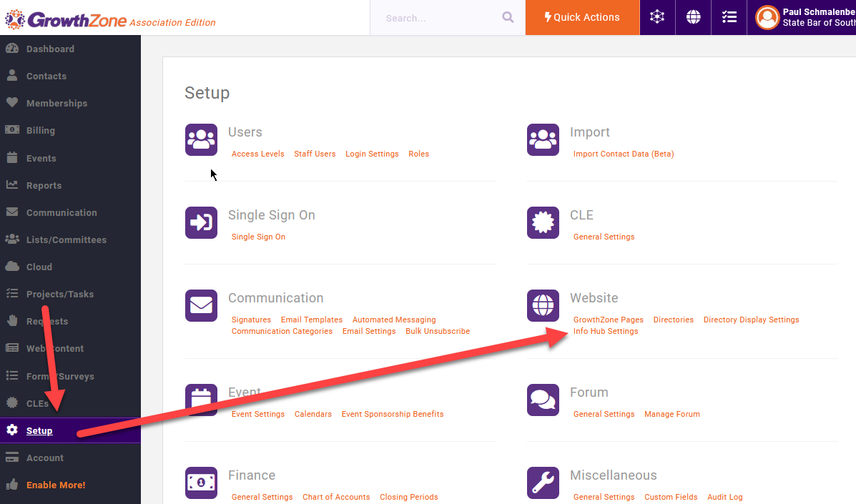This screenshot has height=504, width=856.
Task: Click the Users section group icon
Action: tap(201, 139)
